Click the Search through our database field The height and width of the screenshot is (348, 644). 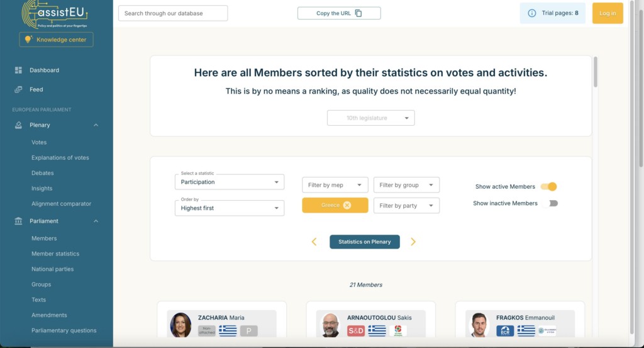coord(173,13)
